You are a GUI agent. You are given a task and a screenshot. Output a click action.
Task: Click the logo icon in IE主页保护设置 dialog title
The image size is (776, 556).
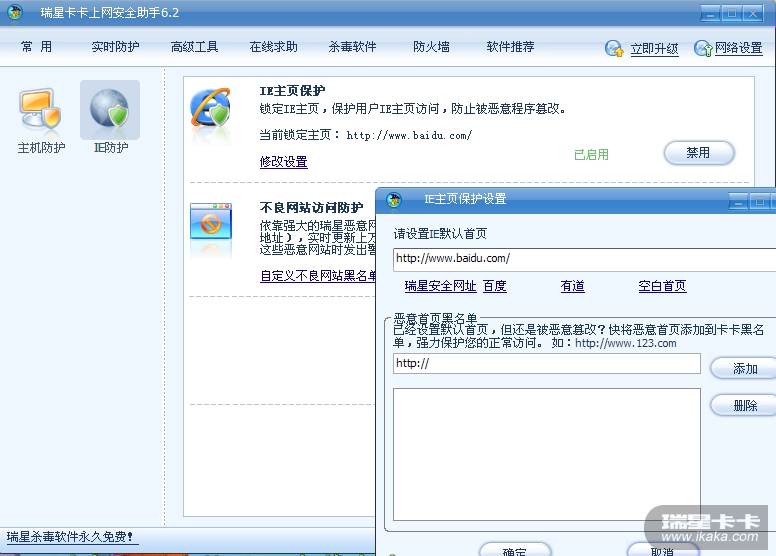click(x=394, y=200)
